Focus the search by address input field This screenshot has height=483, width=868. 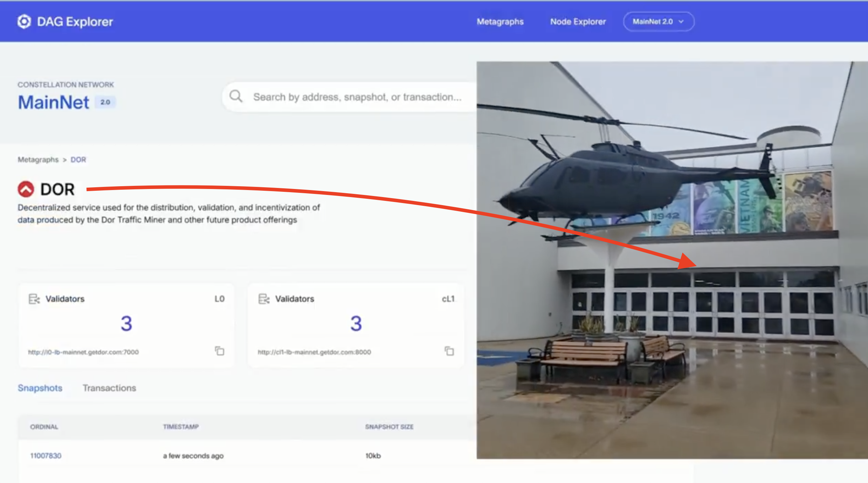349,97
